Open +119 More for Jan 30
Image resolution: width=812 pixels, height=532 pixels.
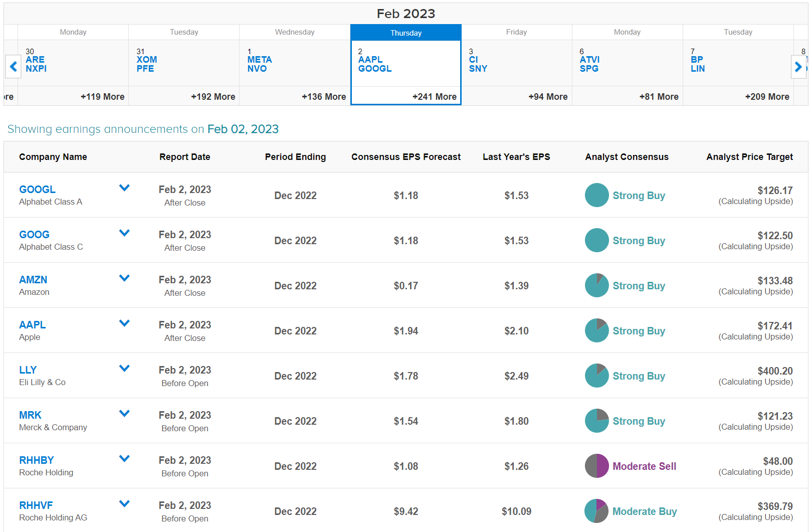(102, 97)
